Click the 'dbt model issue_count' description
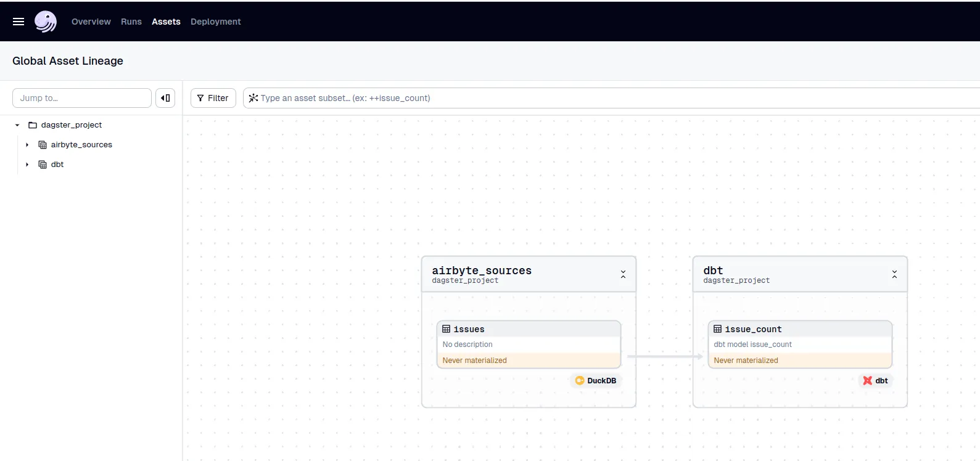This screenshot has width=980, height=461. [753, 345]
